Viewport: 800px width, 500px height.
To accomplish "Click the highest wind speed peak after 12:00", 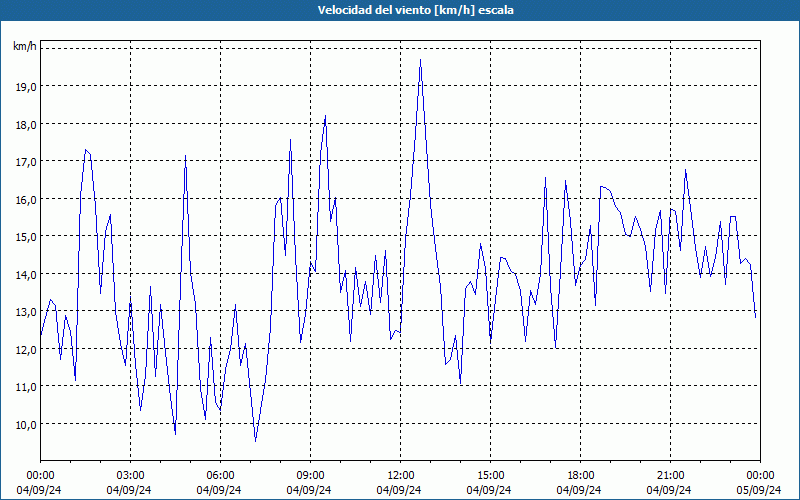I will tap(420, 60).
